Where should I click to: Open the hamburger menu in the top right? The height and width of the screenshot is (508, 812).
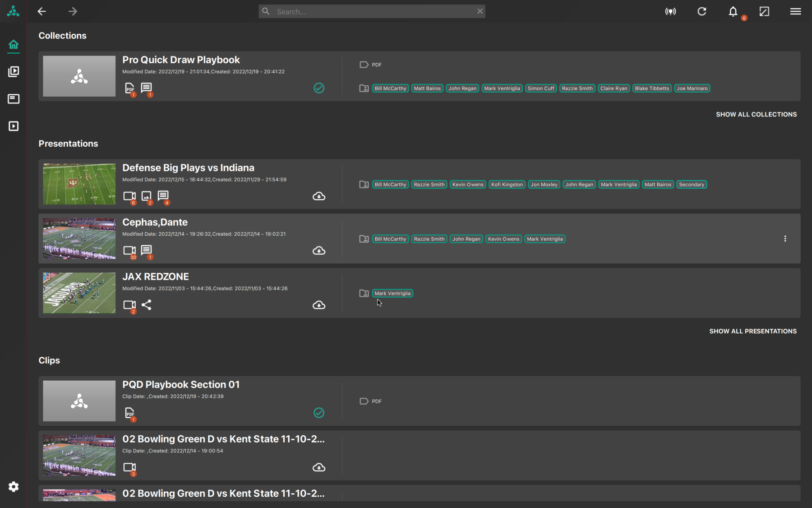click(x=796, y=11)
